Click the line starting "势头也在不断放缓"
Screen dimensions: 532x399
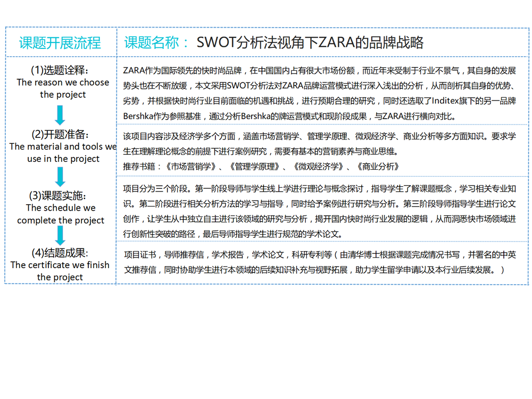[319, 86]
